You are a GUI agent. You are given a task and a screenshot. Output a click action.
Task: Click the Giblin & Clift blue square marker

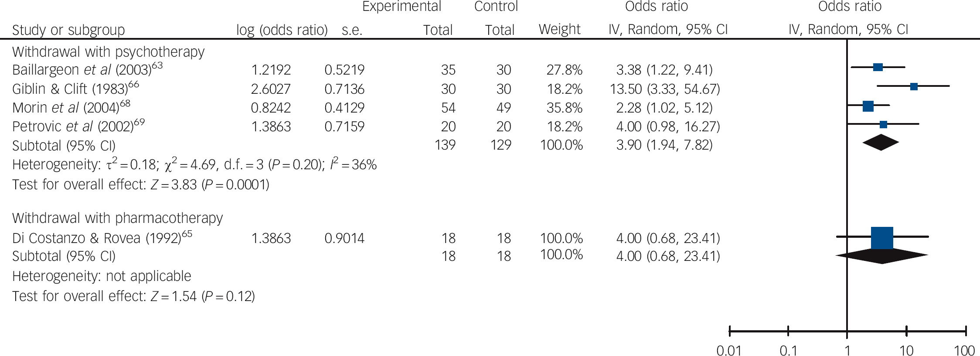pyautogui.click(x=914, y=86)
